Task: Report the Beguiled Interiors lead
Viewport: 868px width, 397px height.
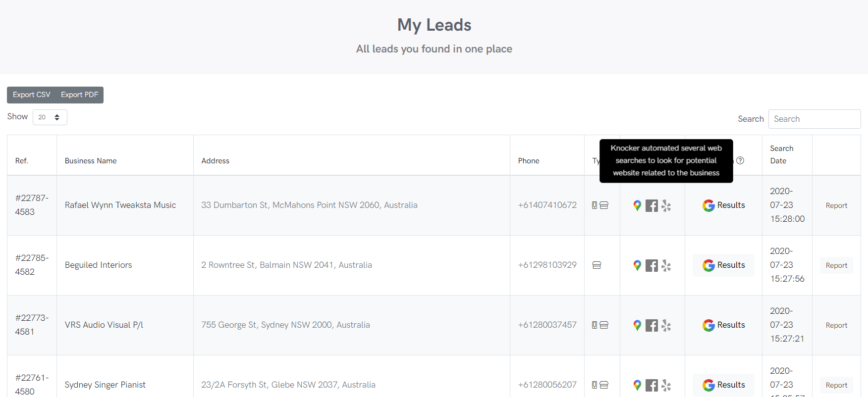Action: tap(836, 265)
